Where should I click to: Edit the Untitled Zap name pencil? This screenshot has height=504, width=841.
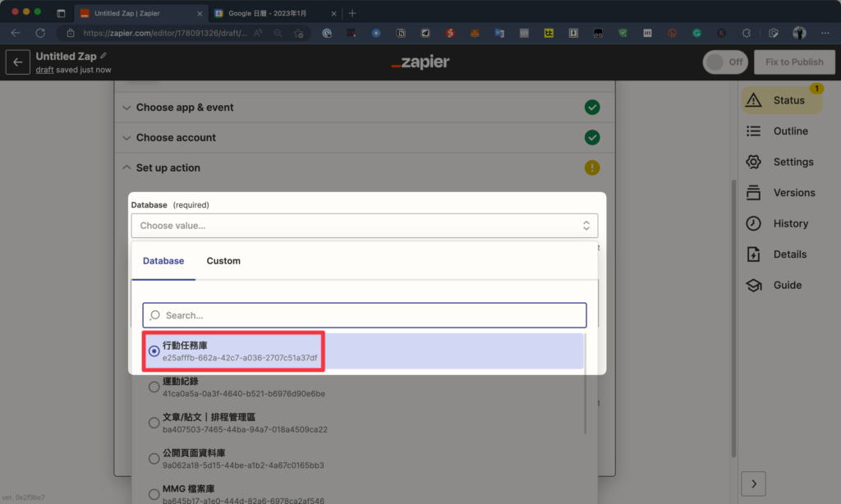[x=103, y=55]
